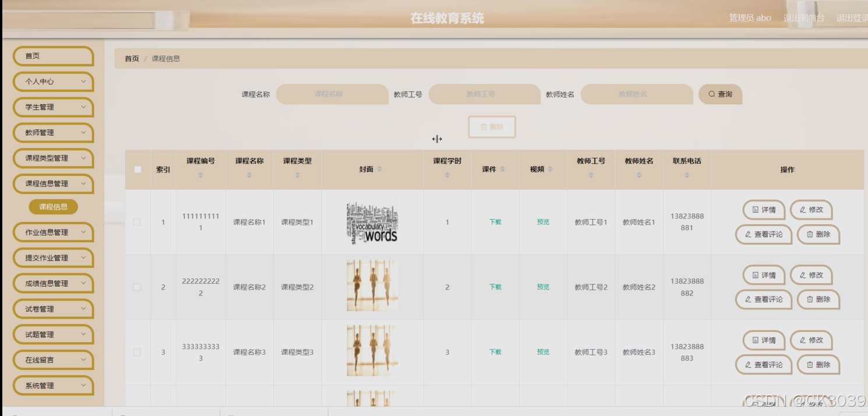Image resolution: width=868 pixels, height=416 pixels.
Task: Open the words cover image thumbnail
Action: point(373,223)
